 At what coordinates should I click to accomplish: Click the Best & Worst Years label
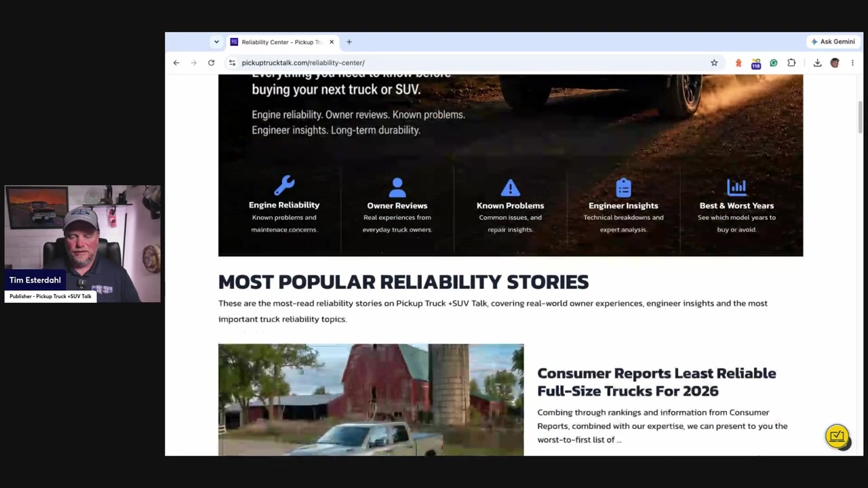pyautogui.click(x=736, y=205)
